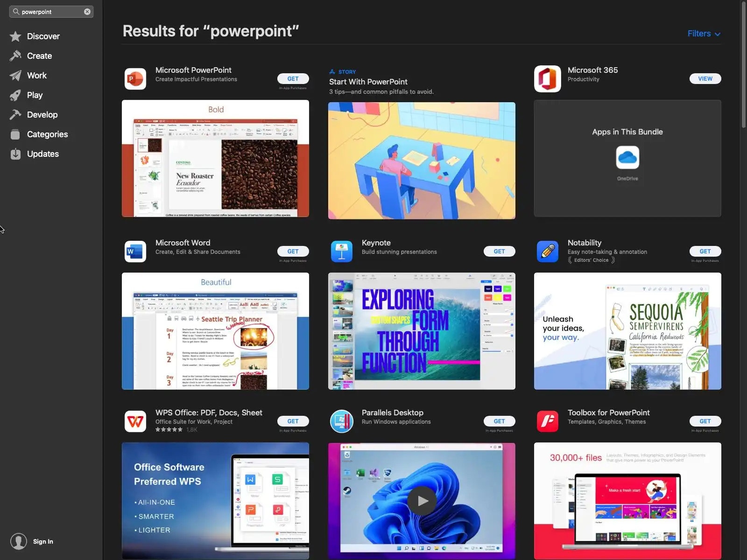Open the Word Beautiful screenshot thumbnail
This screenshot has height=560, width=747.
pos(215,331)
